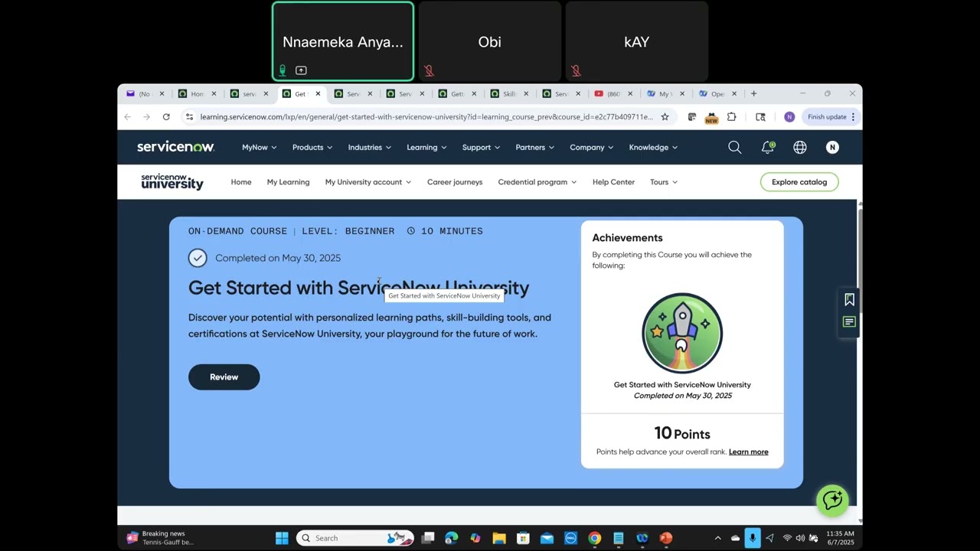Open the green chat assistant bubble
The height and width of the screenshot is (551, 980).
[x=832, y=500]
